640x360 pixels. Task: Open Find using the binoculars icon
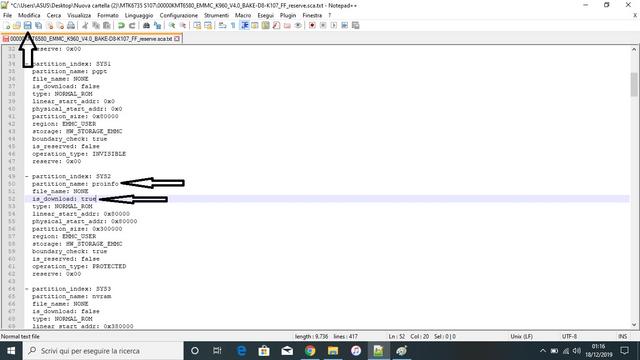146,25
